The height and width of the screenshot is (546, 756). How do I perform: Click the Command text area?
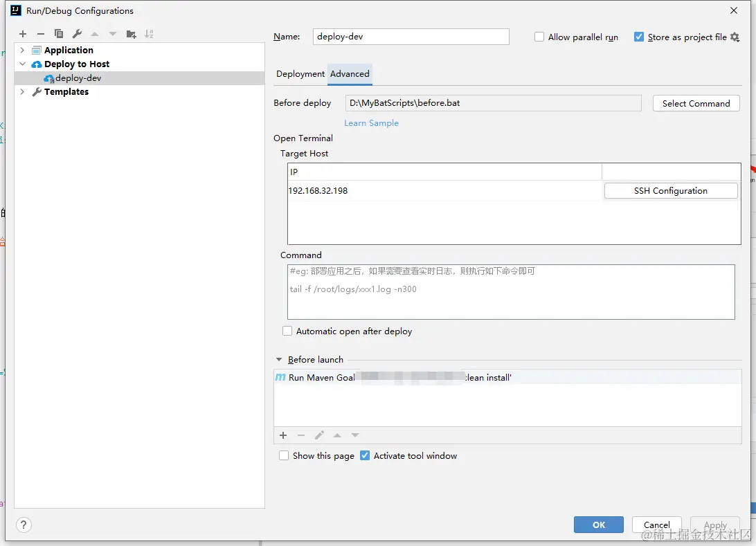(x=511, y=291)
